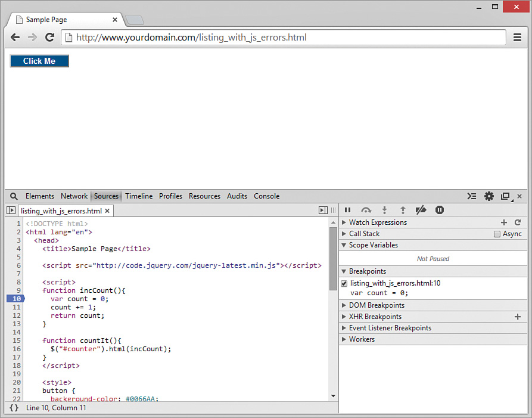Add a watch expression with the plus button
The height and width of the screenshot is (418, 532).
[505, 222]
